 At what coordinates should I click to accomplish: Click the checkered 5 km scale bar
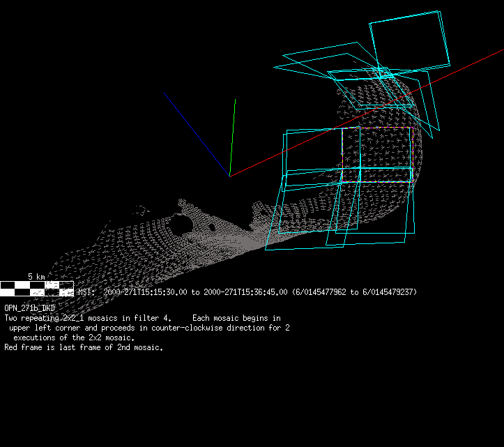[37, 289]
